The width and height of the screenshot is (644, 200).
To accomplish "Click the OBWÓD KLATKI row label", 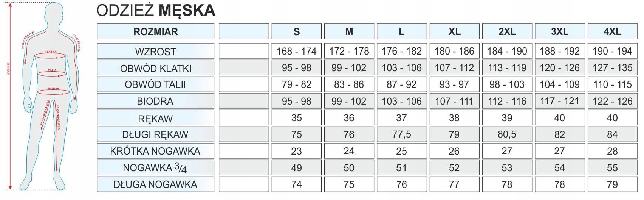I will point(155,68).
